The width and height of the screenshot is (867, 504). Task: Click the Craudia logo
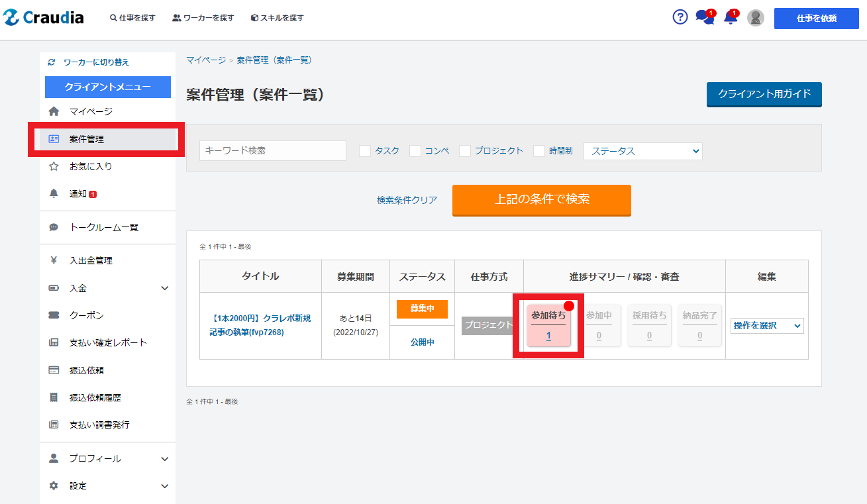tap(44, 18)
